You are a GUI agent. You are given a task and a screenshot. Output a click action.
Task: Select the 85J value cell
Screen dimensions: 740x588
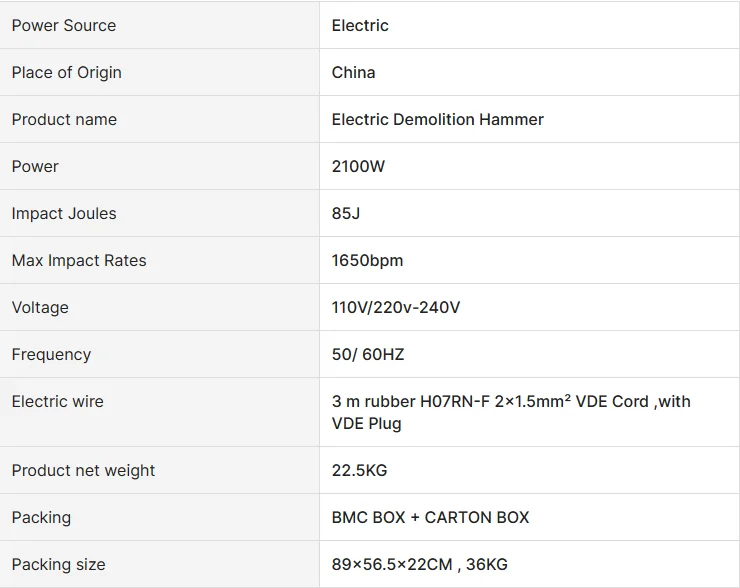pyautogui.click(x=346, y=213)
